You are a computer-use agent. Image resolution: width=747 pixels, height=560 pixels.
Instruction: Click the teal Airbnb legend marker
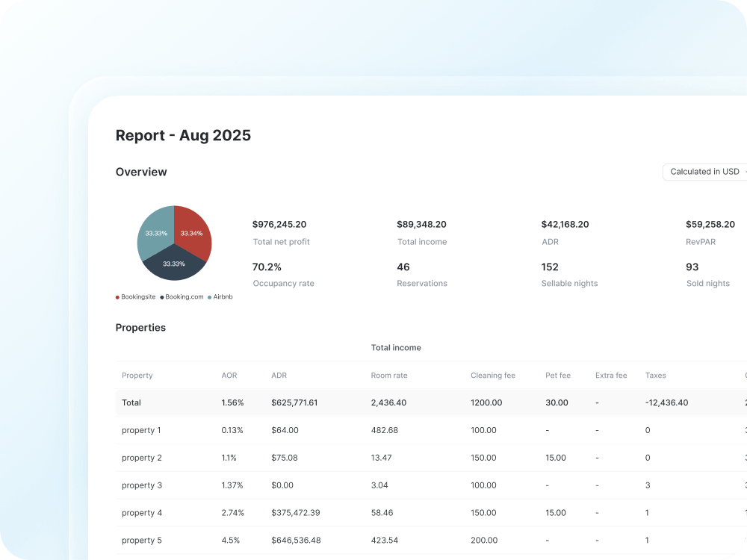(x=209, y=296)
